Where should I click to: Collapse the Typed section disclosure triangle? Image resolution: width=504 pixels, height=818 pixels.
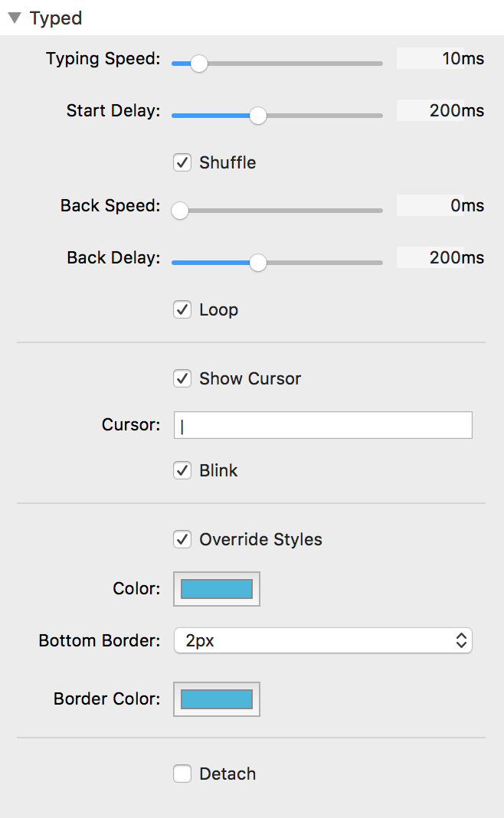point(15,18)
